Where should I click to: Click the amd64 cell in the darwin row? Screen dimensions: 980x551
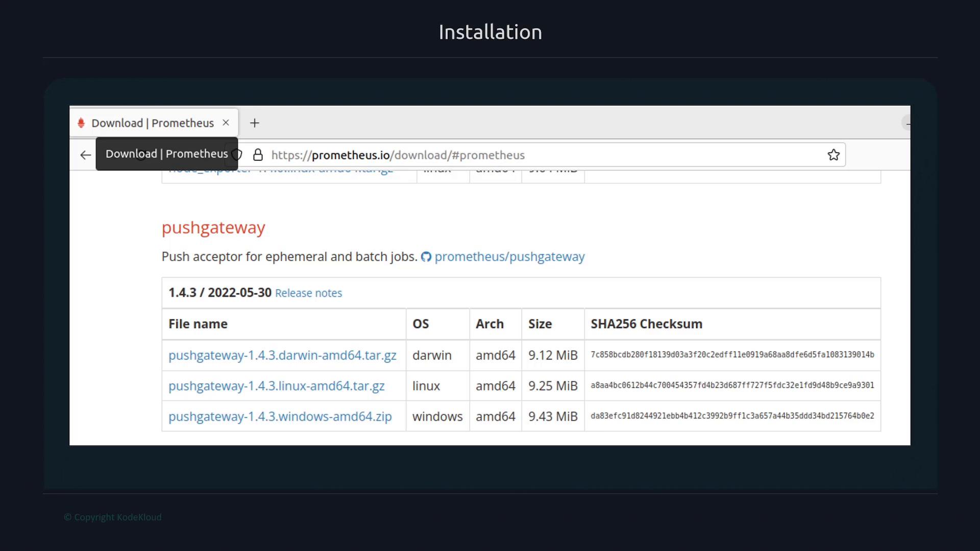tap(496, 356)
